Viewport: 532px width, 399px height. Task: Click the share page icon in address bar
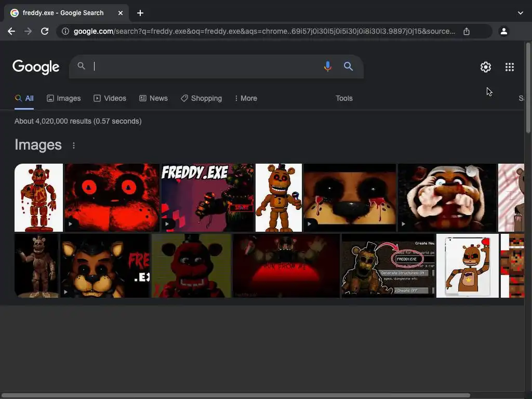pos(467,31)
